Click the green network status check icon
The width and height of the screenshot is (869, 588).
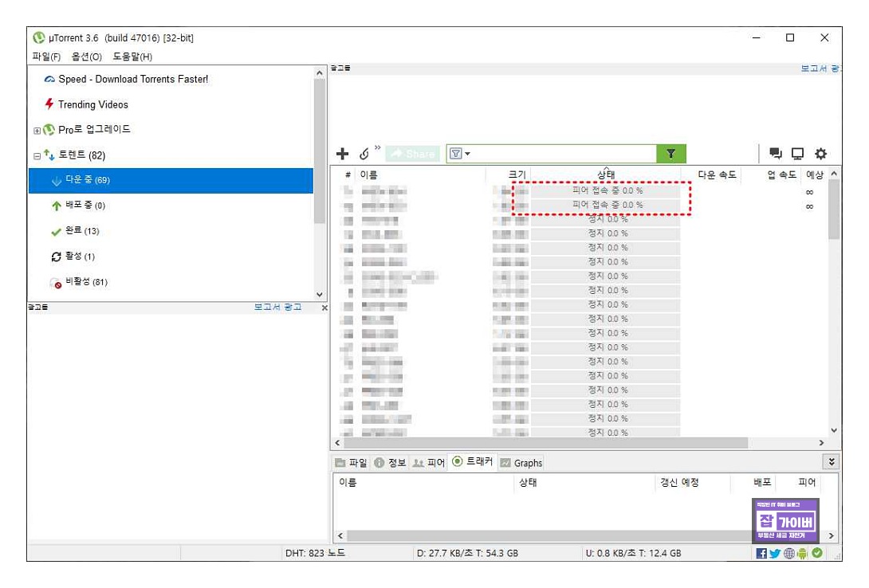click(817, 553)
